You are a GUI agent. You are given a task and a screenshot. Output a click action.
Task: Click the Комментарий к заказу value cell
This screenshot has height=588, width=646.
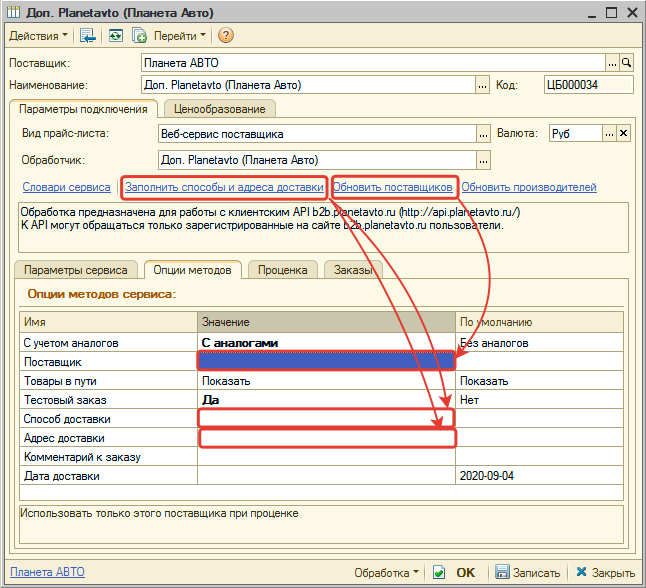click(326, 457)
